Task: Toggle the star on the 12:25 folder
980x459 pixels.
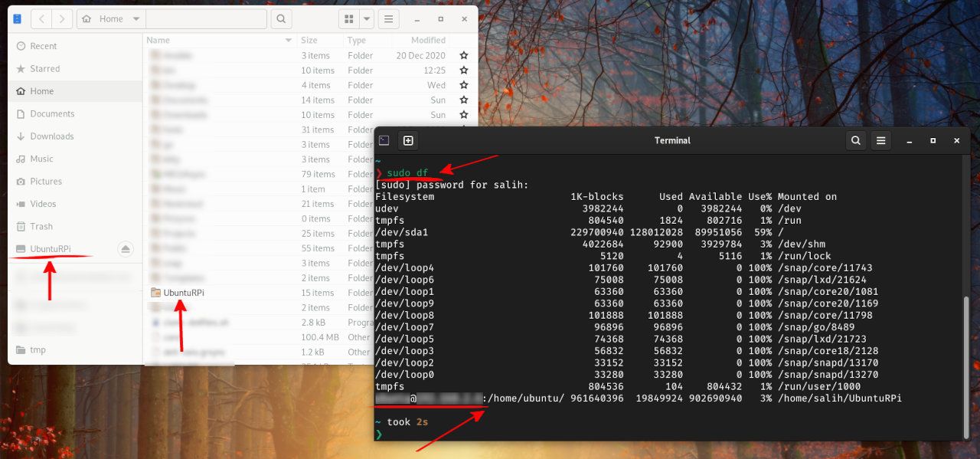Action: point(463,70)
